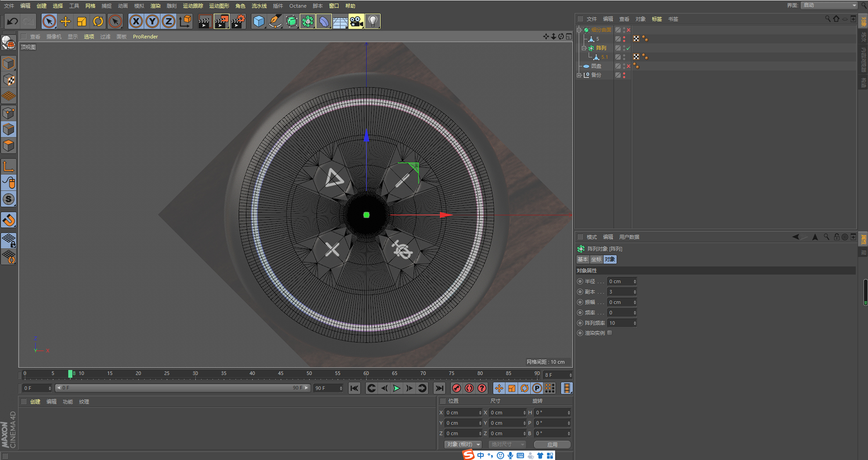Toggle the red X on 细分曲面

629,30
